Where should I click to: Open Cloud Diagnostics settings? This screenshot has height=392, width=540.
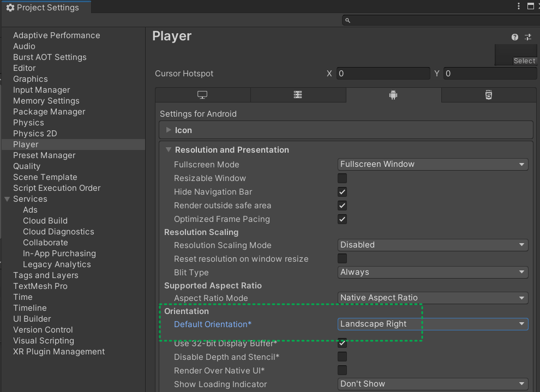click(58, 232)
